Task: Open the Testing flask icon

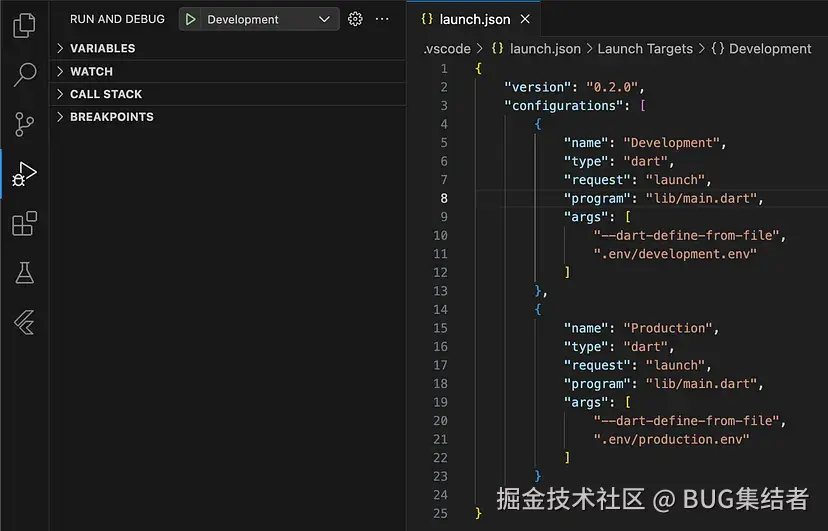Action: point(24,273)
